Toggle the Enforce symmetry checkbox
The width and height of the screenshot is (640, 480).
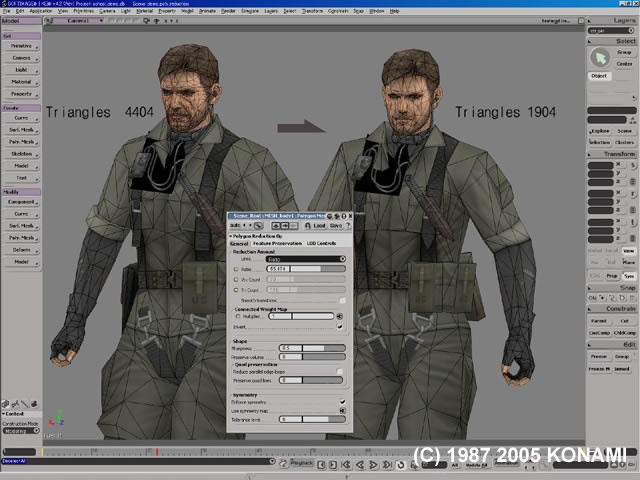[342, 402]
